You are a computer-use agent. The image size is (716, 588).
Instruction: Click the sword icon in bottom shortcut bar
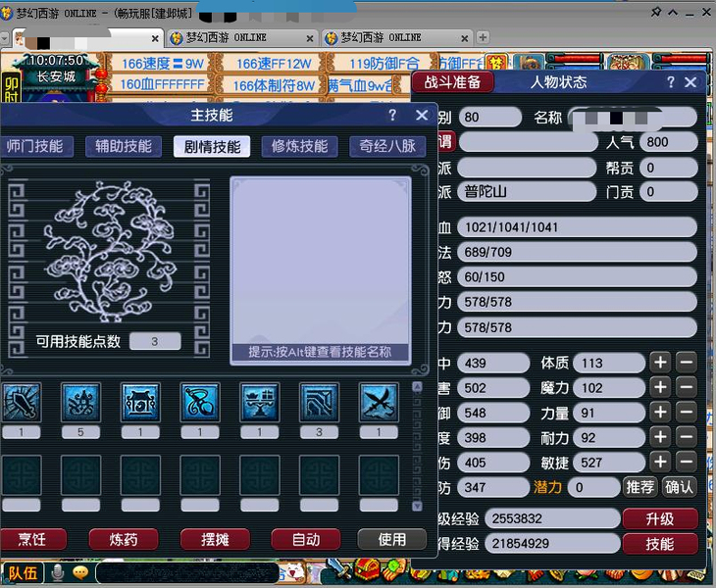(x=339, y=570)
